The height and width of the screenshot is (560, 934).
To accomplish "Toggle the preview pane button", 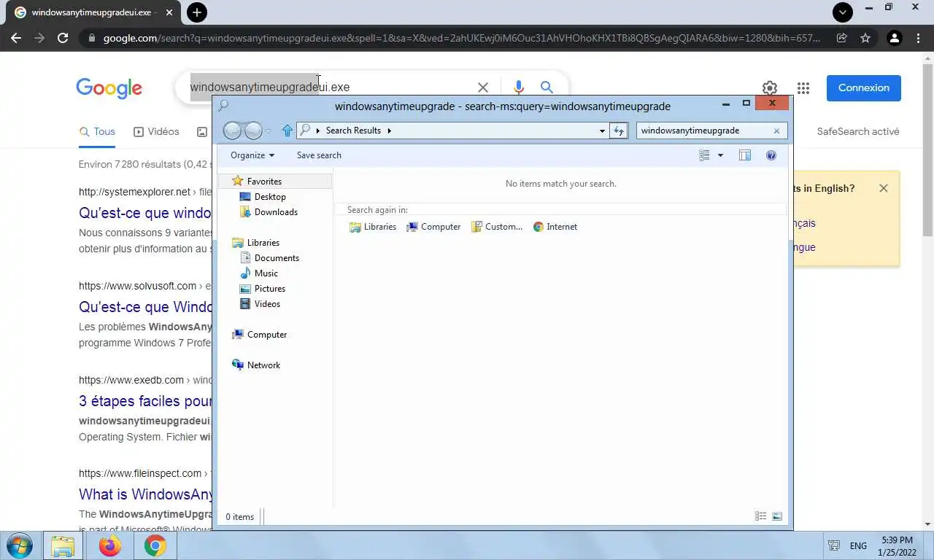I will pyautogui.click(x=744, y=155).
